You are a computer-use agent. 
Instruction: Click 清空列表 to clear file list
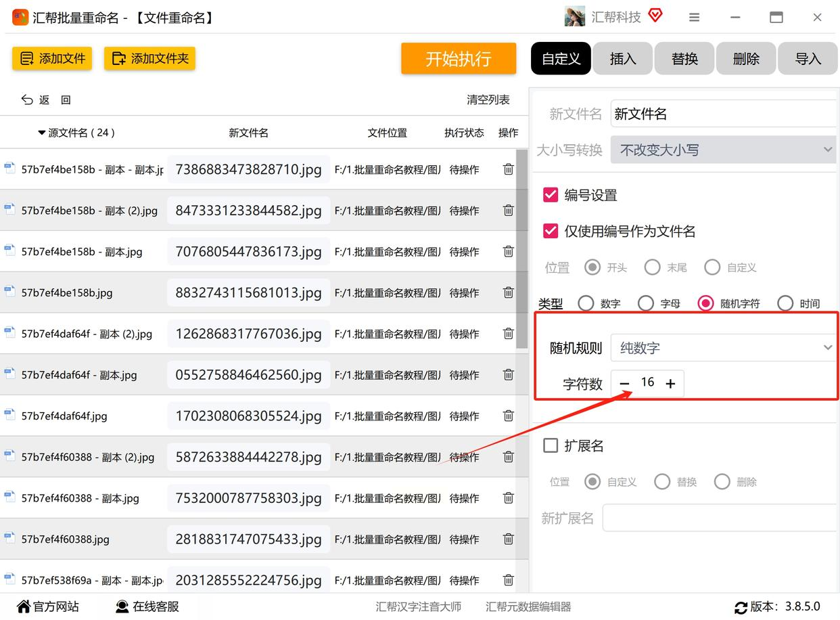[x=488, y=99]
